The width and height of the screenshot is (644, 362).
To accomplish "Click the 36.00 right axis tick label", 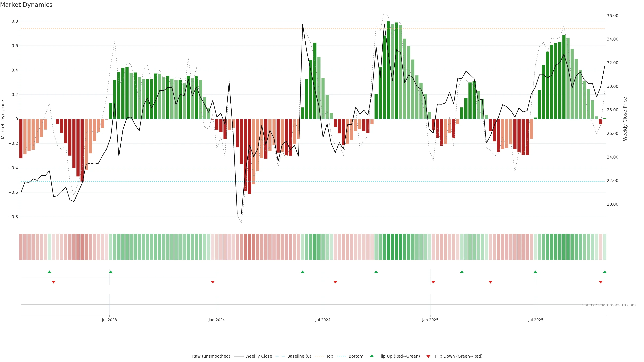I will coord(612,16).
